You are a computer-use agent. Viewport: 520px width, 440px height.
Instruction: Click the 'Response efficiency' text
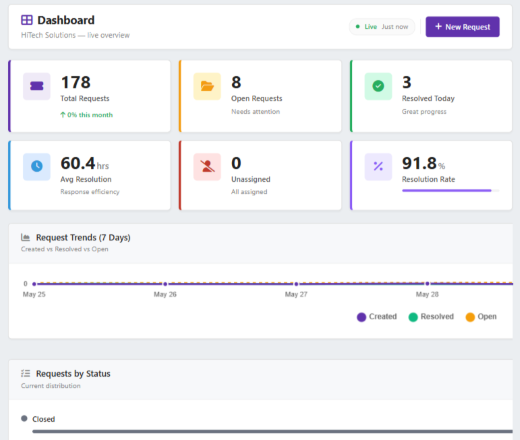pyautogui.click(x=90, y=192)
